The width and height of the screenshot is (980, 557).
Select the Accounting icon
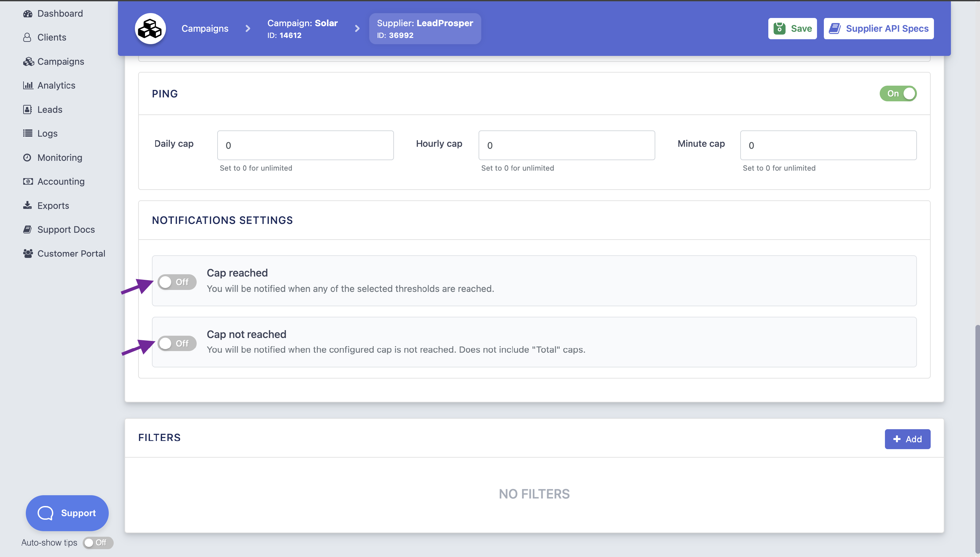[x=28, y=181]
